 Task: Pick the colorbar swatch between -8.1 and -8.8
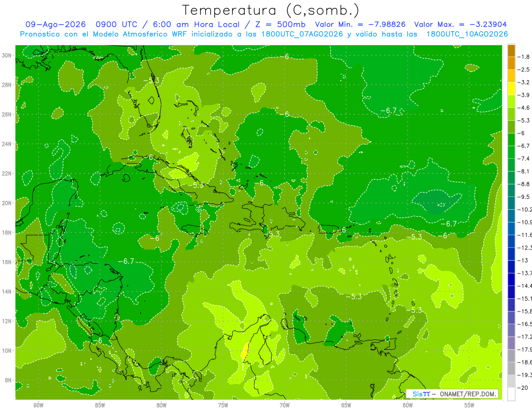coord(511,178)
